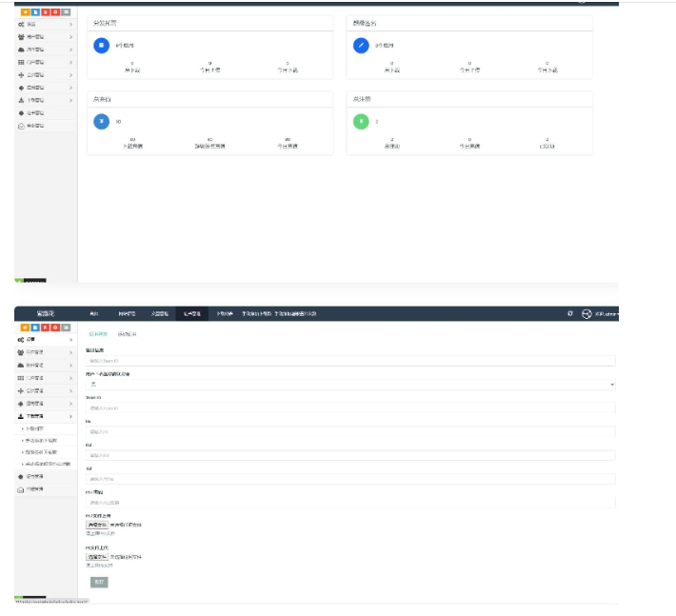
Task: Open the admin user dropdown in the header
Action: pos(607,313)
